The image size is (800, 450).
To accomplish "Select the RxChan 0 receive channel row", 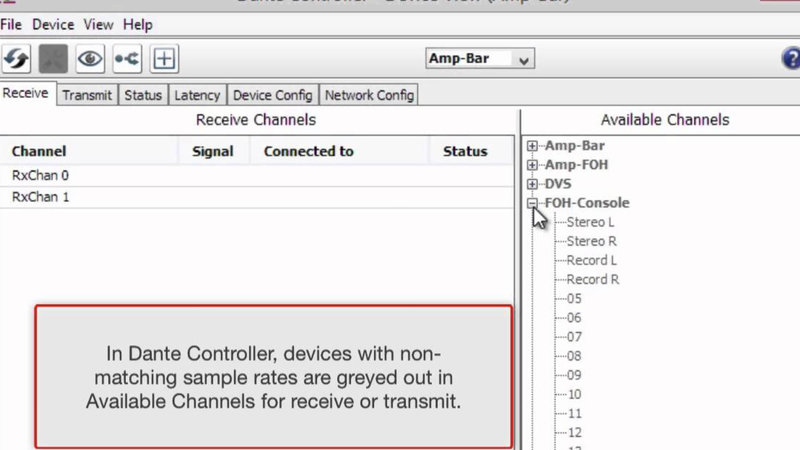I will [257, 176].
